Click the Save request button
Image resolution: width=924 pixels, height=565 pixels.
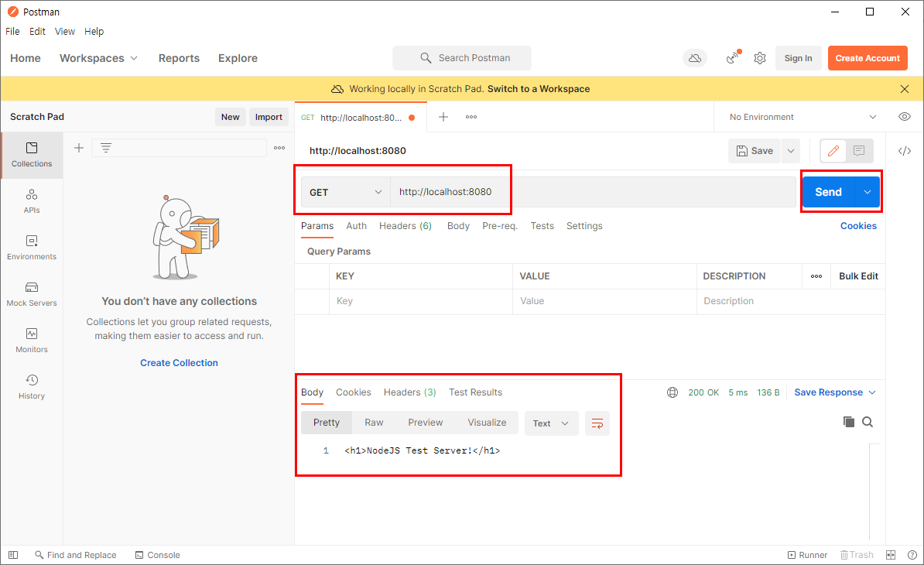[755, 151]
